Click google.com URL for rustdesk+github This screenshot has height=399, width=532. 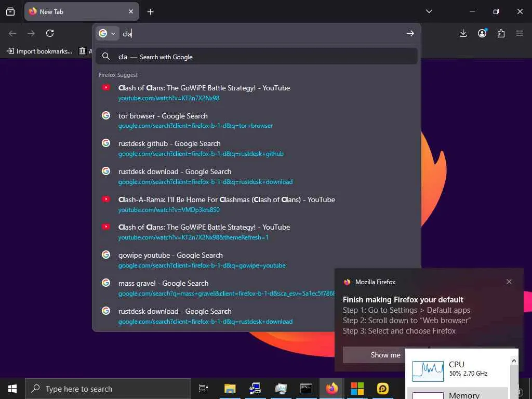pyautogui.click(x=201, y=154)
